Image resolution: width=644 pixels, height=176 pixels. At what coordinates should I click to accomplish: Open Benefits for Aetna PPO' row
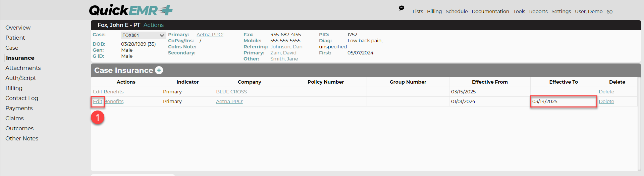[114, 101]
